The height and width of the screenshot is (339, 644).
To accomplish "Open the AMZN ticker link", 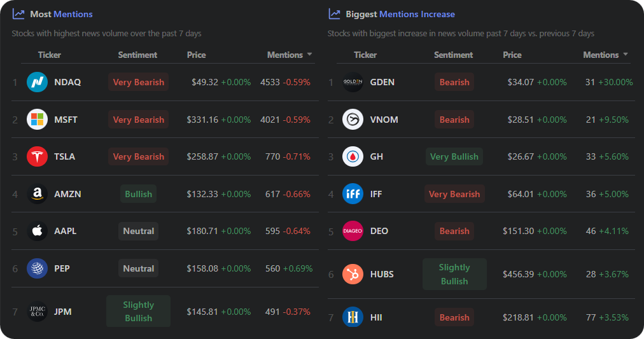I will [67, 194].
